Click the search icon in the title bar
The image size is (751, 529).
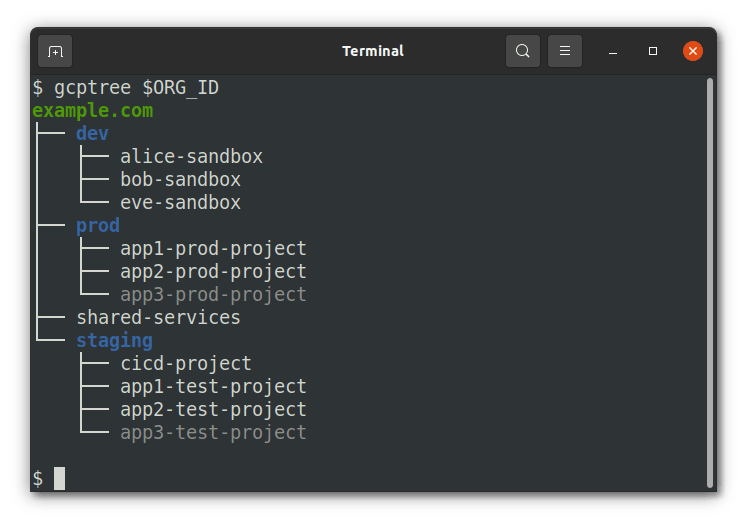tap(522, 51)
